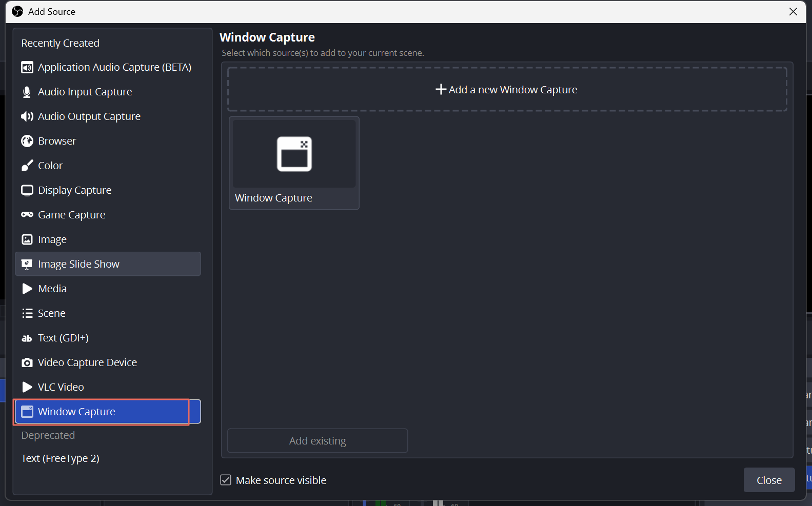812x506 pixels.
Task: Click the Window Capture sidebar icon
Action: point(27,412)
